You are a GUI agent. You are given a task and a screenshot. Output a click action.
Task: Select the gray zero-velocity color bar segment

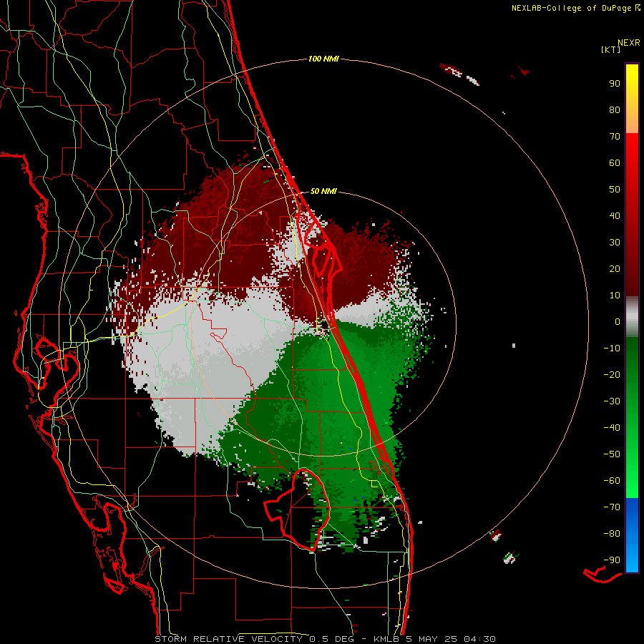[632, 317]
